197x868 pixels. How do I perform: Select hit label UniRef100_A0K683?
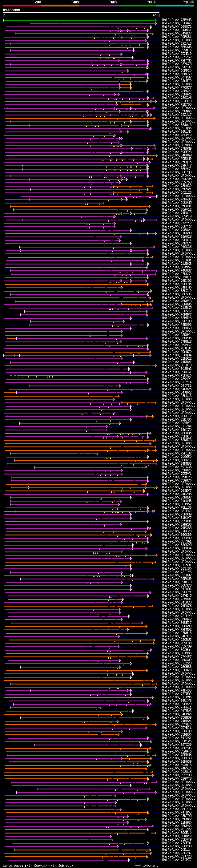pyautogui.click(x=177, y=200)
